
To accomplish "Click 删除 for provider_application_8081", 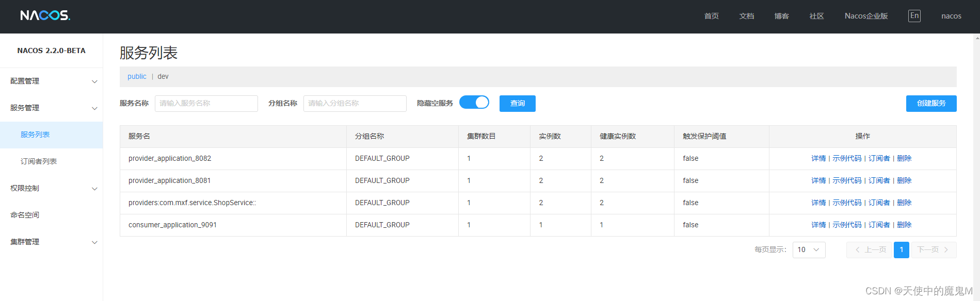I will [x=904, y=180].
